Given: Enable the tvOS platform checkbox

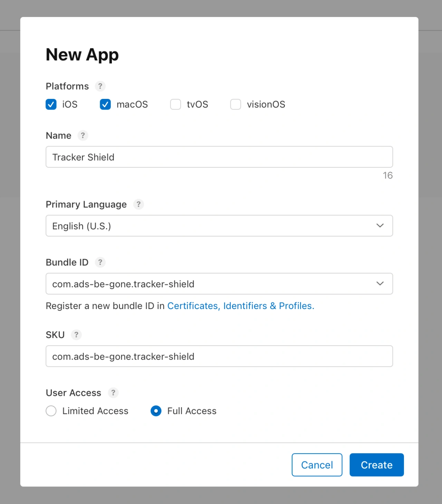Looking at the screenshot, I should click(175, 104).
